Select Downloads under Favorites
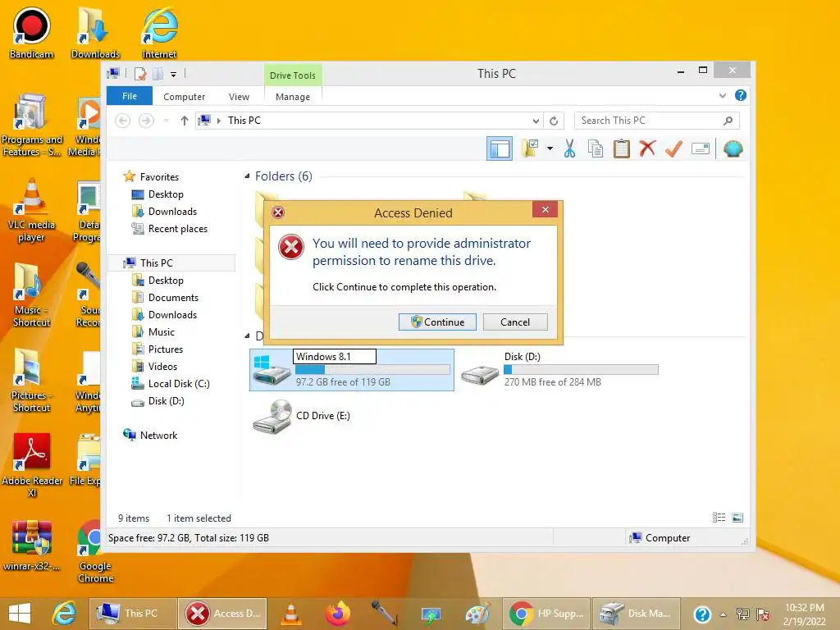The height and width of the screenshot is (630, 840). 172,212
